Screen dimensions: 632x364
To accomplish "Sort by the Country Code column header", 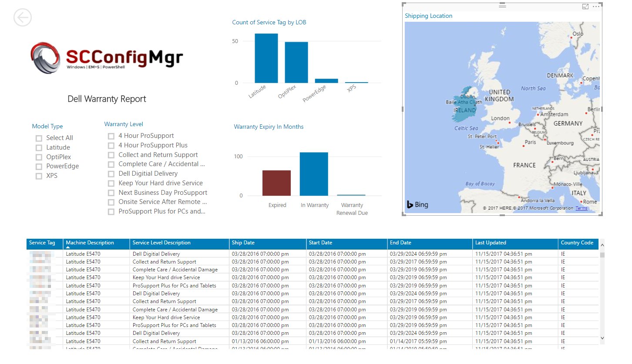I will coord(578,244).
